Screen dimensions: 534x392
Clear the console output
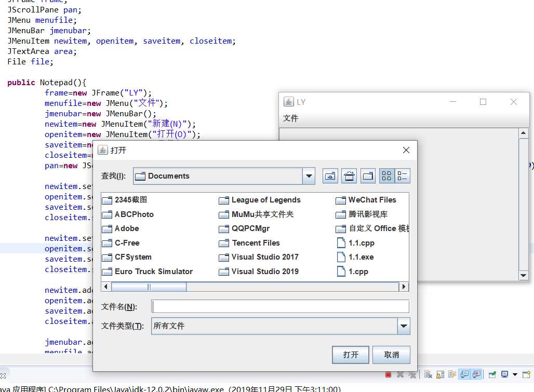428,375
